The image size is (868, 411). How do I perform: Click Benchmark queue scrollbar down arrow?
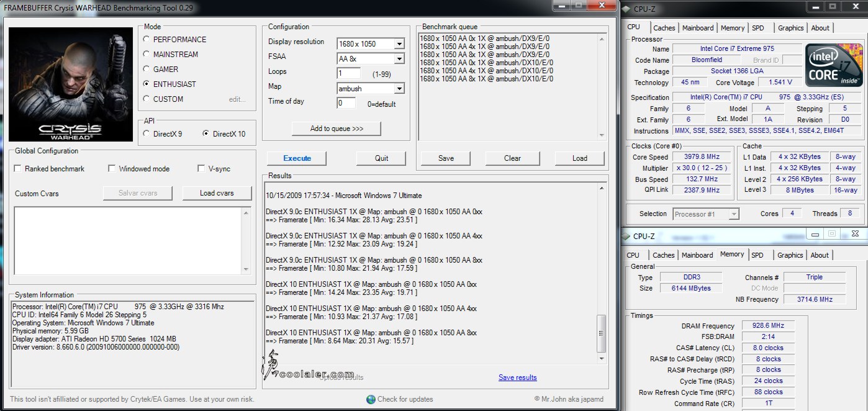(601, 135)
